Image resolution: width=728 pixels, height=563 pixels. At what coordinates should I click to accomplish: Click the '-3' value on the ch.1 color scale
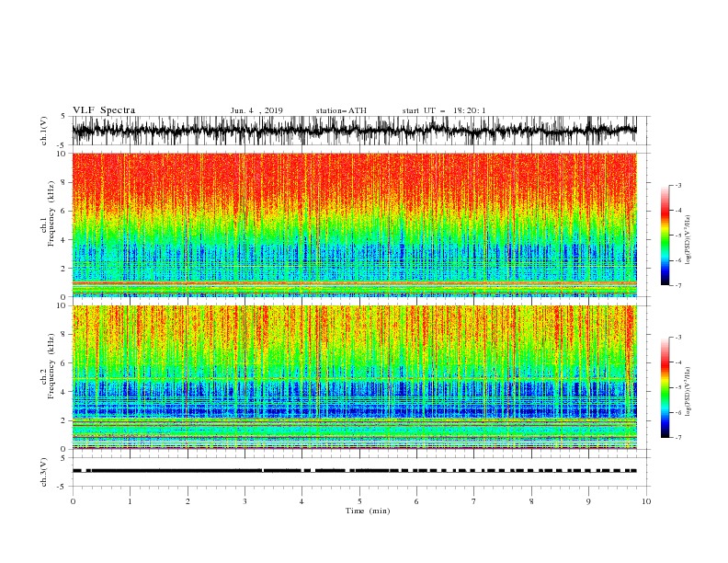click(x=677, y=185)
